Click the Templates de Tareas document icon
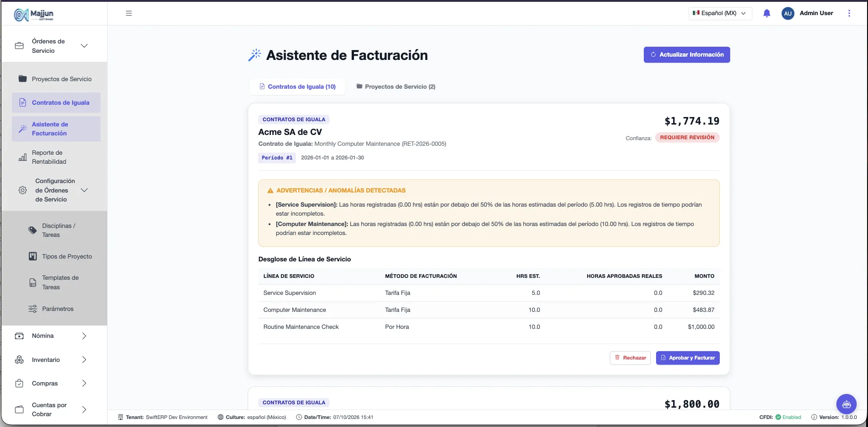 [x=33, y=283]
